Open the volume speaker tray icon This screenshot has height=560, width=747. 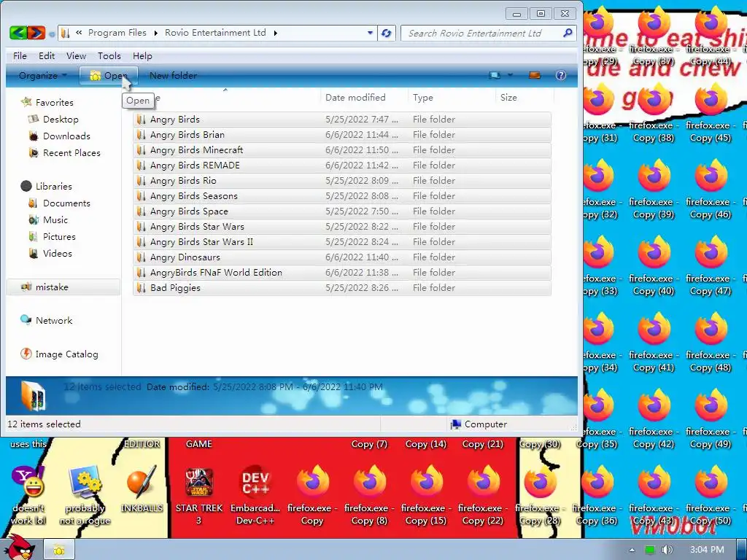click(667, 550)
